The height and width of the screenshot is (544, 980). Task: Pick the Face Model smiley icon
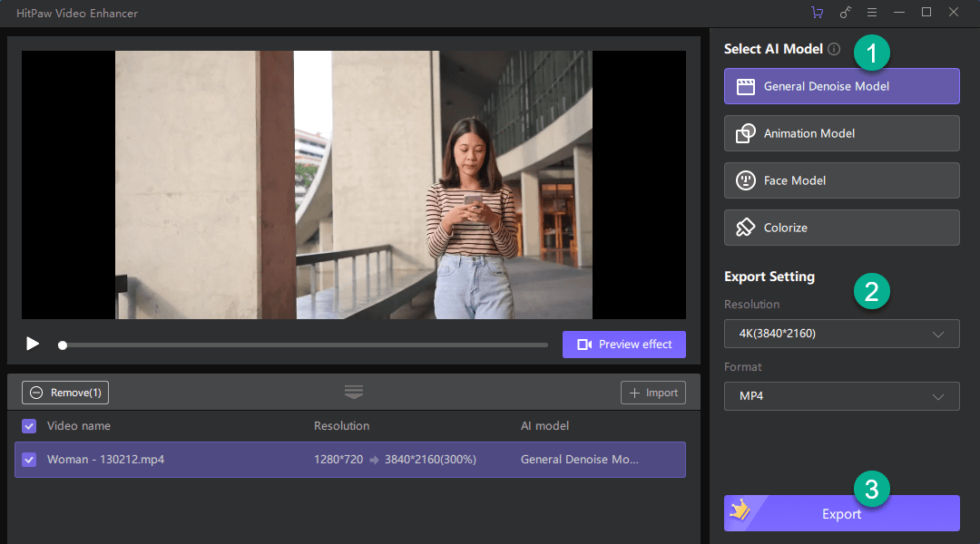[745, 180]
